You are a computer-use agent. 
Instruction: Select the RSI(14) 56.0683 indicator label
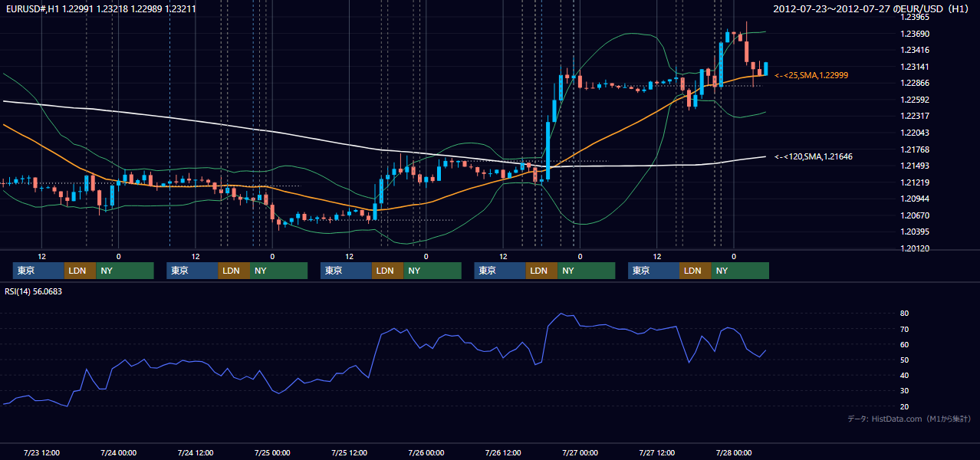pyautogui.click(x=33, y=291)
